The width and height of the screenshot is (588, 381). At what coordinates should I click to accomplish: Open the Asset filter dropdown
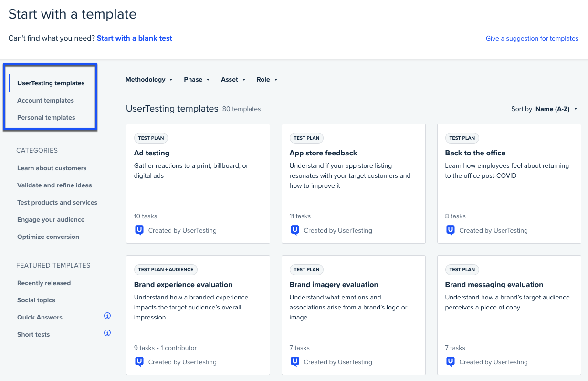(233, 79)
